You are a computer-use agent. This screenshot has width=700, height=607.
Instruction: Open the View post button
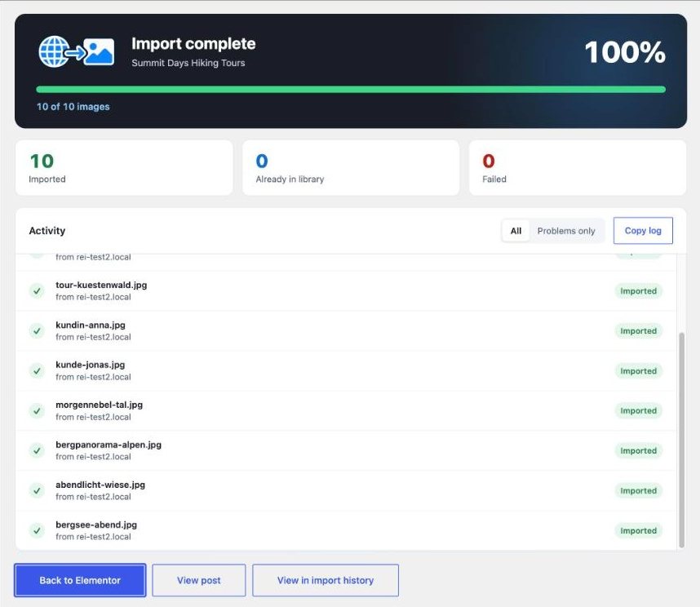coord(199,580)
